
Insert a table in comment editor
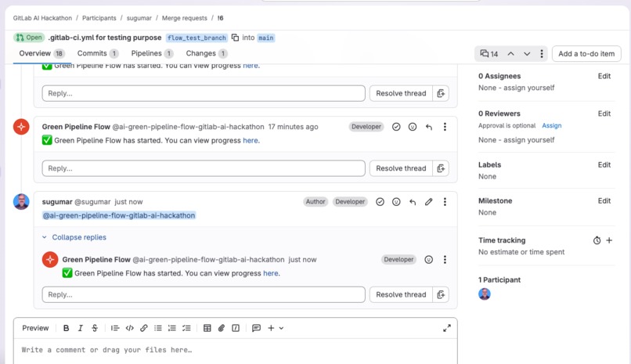[207, 328]
